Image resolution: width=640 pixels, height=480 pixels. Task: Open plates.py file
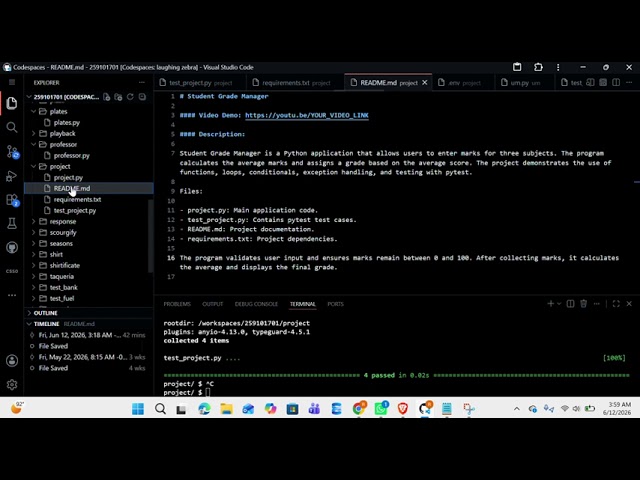click(67, 122)
